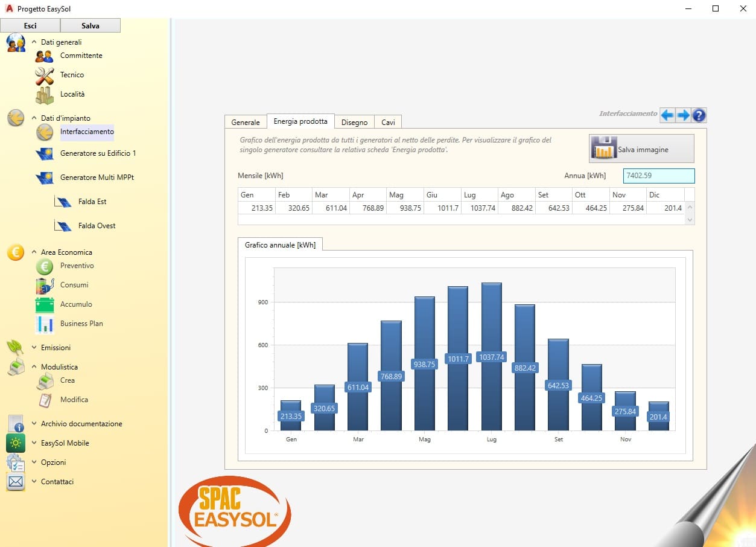Click the Esci button

pyautogui.click(x=30, y=25)
